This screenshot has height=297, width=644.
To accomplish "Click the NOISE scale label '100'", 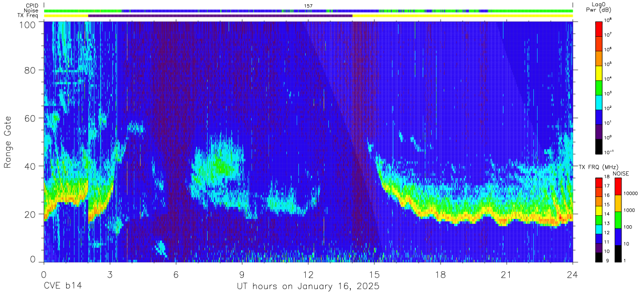I will click(628, 227).
